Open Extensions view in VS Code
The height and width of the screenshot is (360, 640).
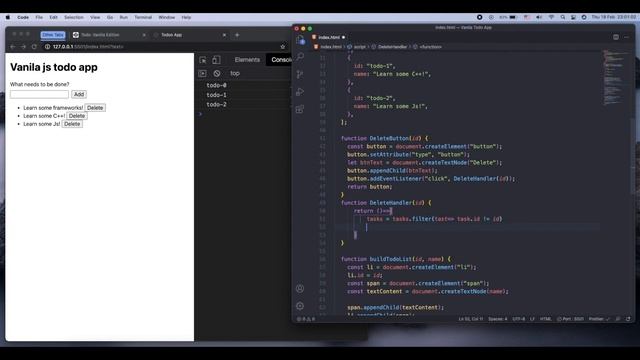click(x=300, y=109)
